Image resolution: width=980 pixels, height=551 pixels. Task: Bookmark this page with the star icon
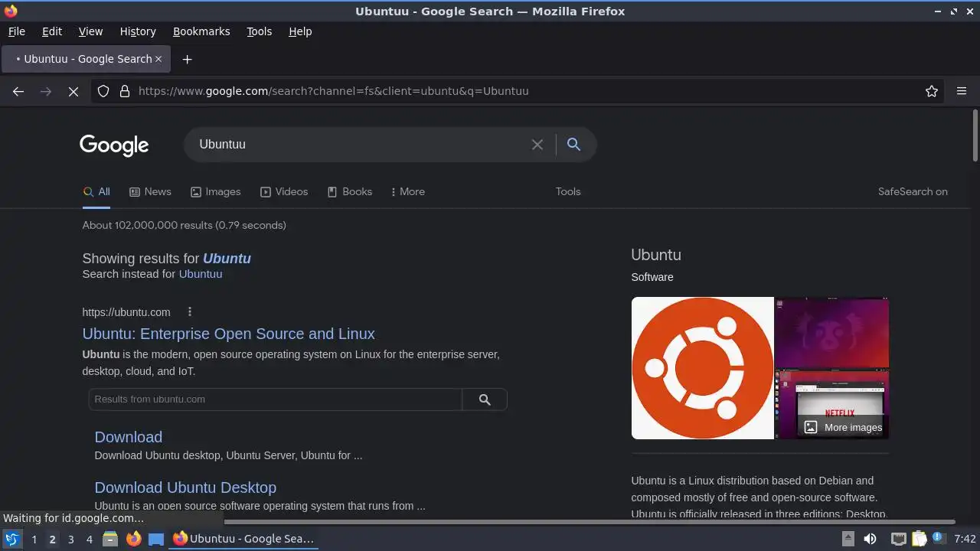pos(932,91)
